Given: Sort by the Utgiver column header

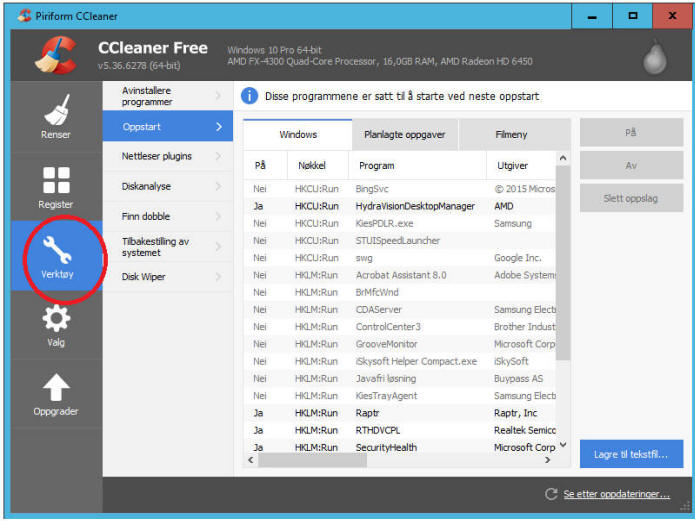Looking at the screenshot, I should click(x=521, y=165).
